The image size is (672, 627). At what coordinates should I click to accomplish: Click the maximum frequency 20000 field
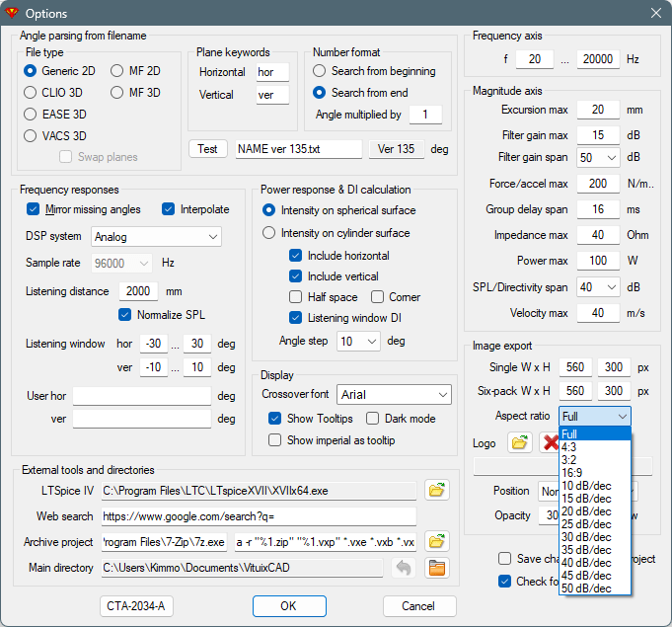(x=598, y=59)
